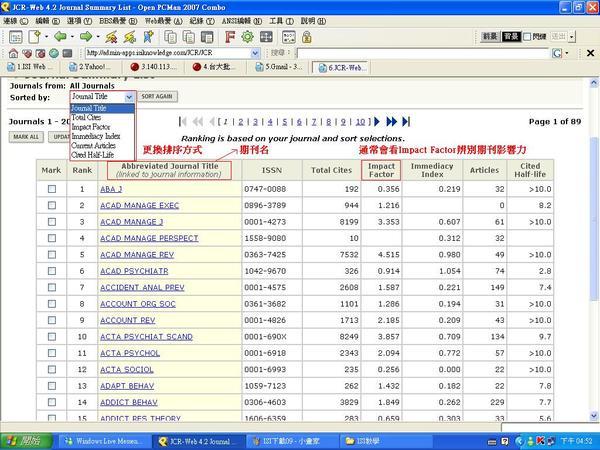Click next page single blue arrow
The image size is (600, 450).
tap(377, 122)
